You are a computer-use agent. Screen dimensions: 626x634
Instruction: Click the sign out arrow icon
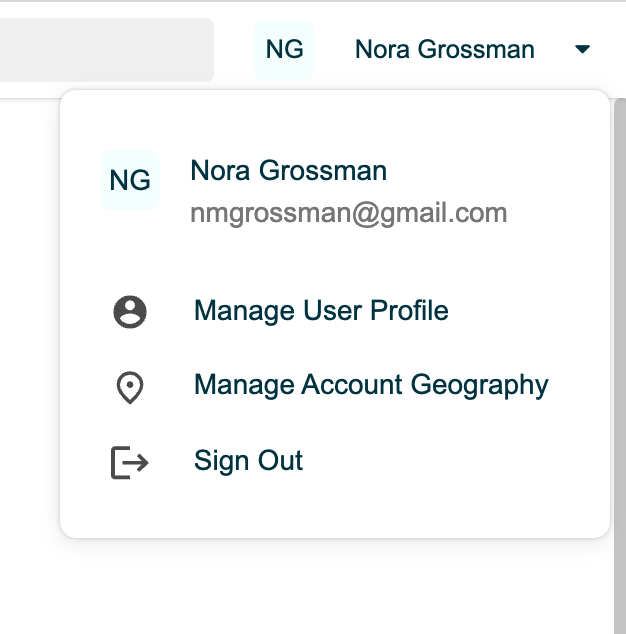(129, 463)
